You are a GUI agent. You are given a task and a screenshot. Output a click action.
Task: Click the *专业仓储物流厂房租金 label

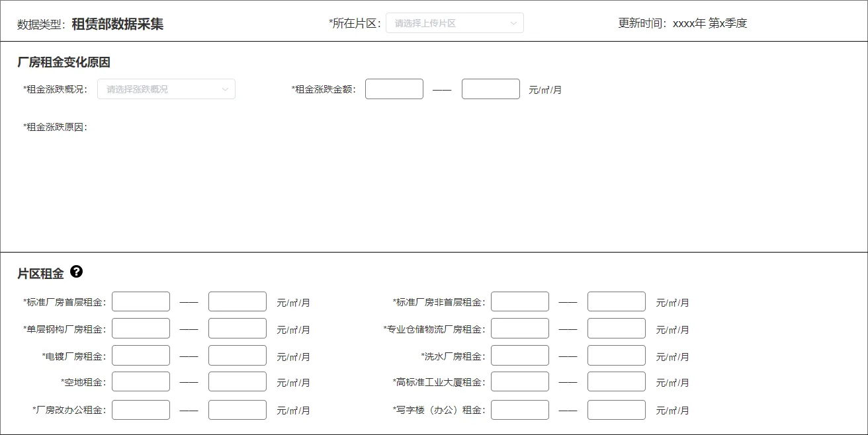click(x=435, y=329)
